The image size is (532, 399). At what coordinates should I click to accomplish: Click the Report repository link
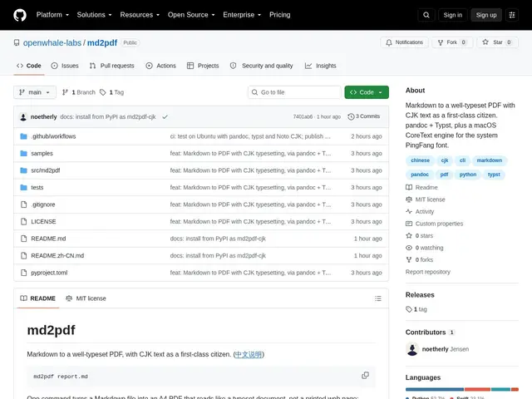428,272
